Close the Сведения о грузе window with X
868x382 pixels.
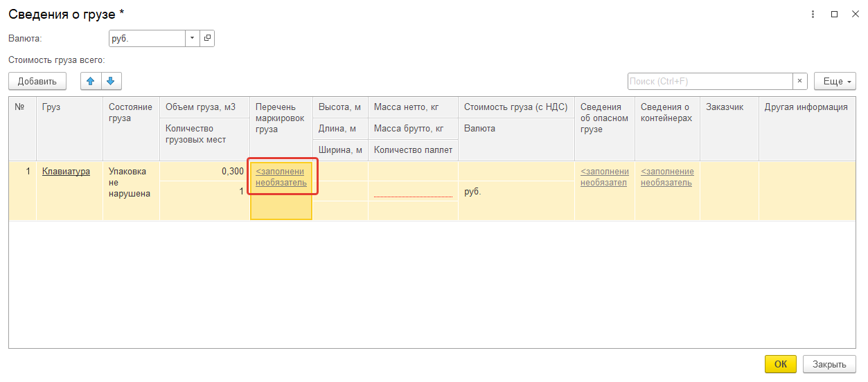tap(854, 14)
